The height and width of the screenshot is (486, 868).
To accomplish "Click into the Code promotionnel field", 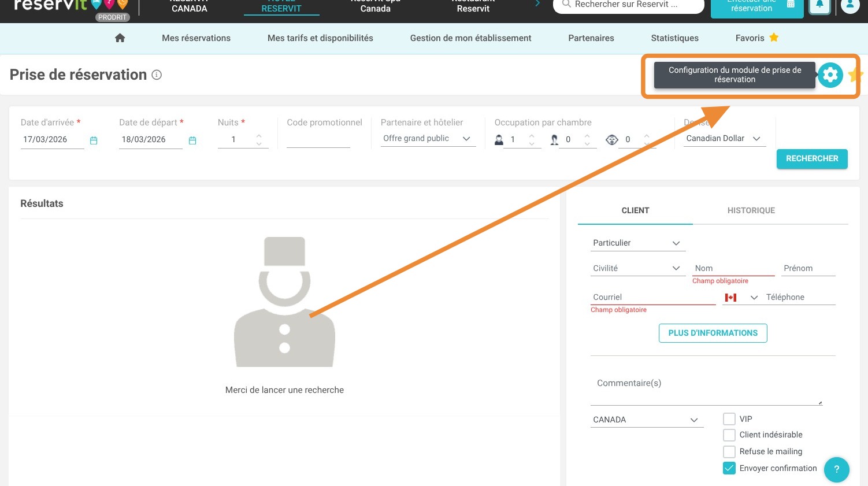I will [318, 140].
